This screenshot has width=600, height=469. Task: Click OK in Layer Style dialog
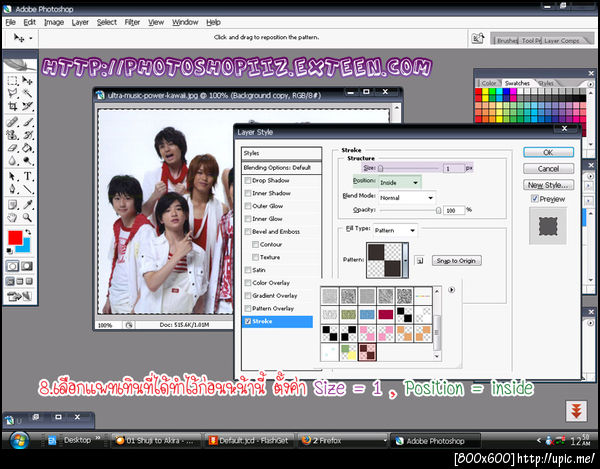coord(548,152)
